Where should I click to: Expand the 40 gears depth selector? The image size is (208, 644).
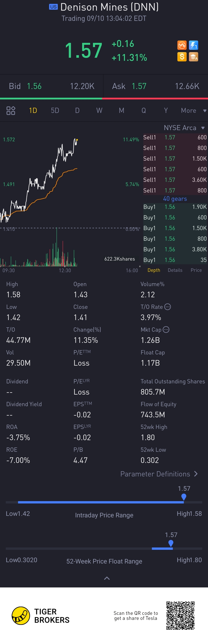pyautogui.click(x=175, y=199)
